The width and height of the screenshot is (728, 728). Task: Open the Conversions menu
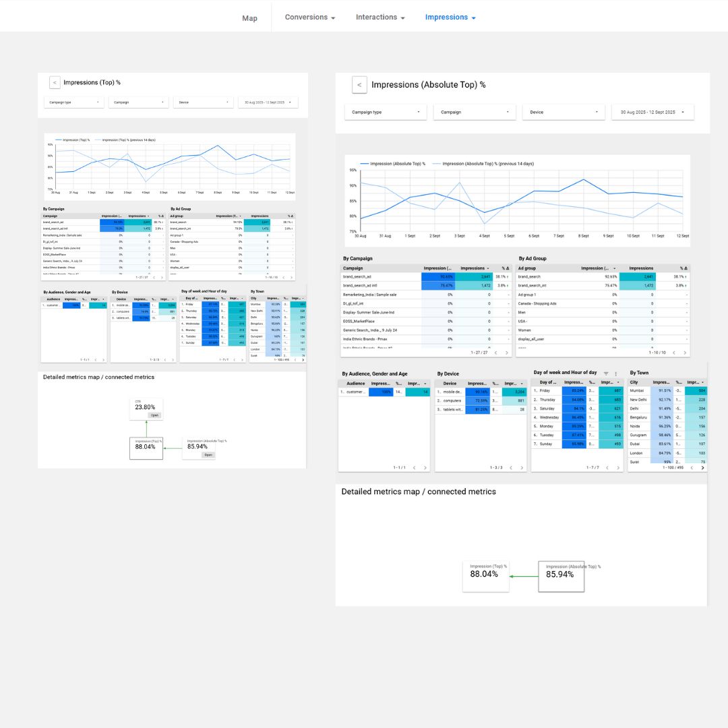(309, 18)
